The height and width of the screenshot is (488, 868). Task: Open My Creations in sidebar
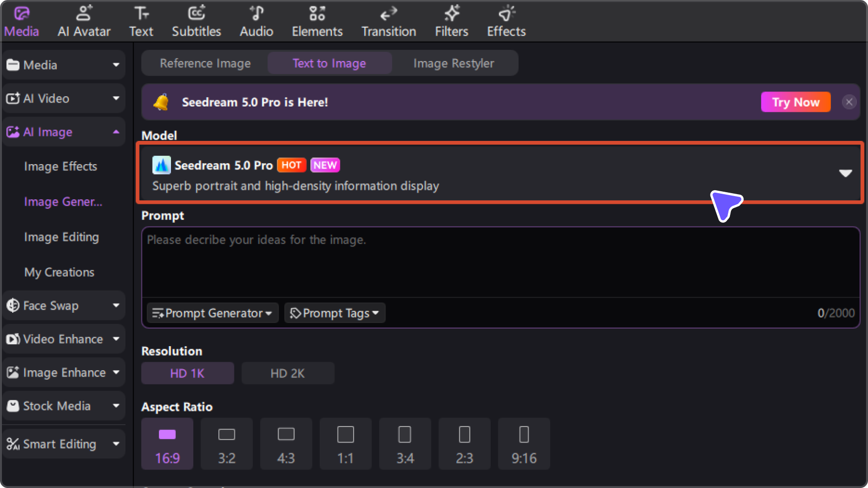[x=59, y=272]
